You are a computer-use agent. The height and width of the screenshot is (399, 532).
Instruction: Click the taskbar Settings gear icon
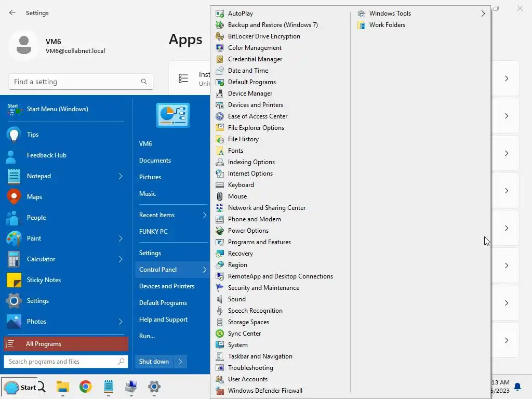(x=154, y=387)
